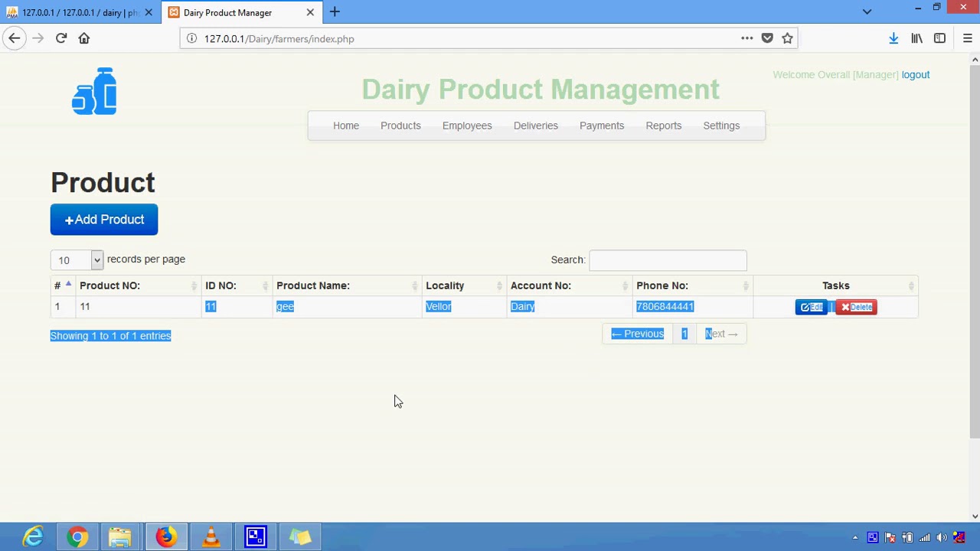This screenshot has height=551, width=980.
Task: Sort table by Tasks column
Action: point(836,285)
